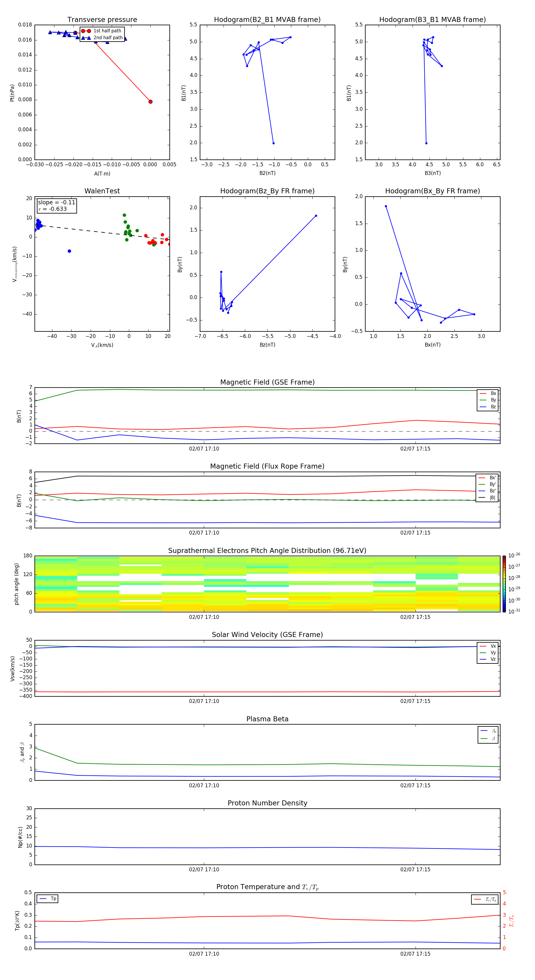Click the "Solar Wind Velocity (GSE Frame)" title
This screenshot has width=535, height=980.
[267, 635]
